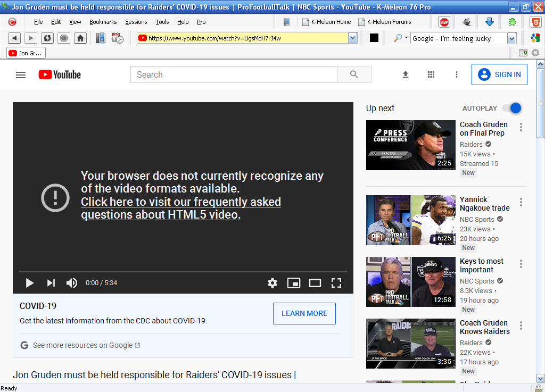545x392 pixels.
Task: Open the Tools menu
Action: pos(162,22)
